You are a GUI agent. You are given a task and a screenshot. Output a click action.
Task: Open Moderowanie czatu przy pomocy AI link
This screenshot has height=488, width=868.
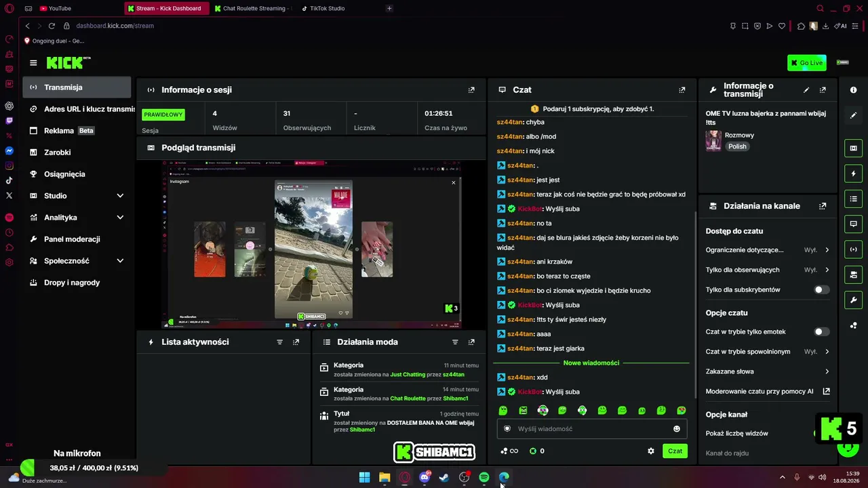click(768, 391)
